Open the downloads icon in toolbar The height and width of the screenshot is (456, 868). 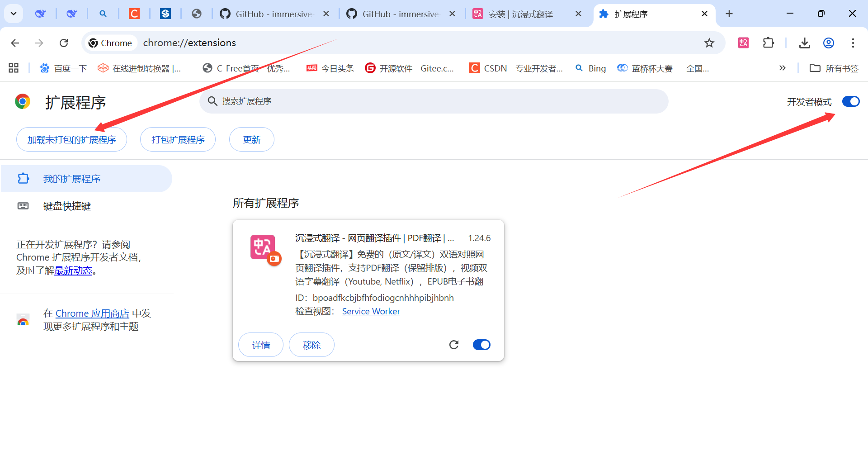(x=804, y=43)
